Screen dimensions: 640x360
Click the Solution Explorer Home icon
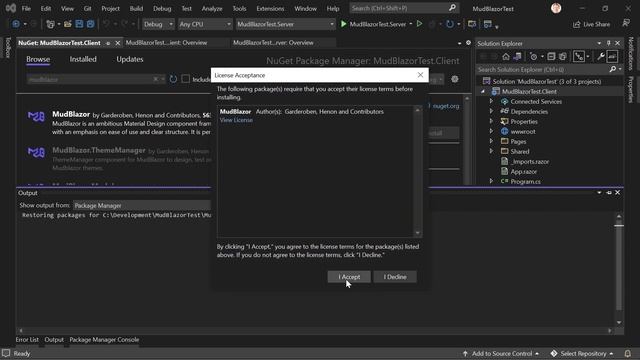pos(506,56)
